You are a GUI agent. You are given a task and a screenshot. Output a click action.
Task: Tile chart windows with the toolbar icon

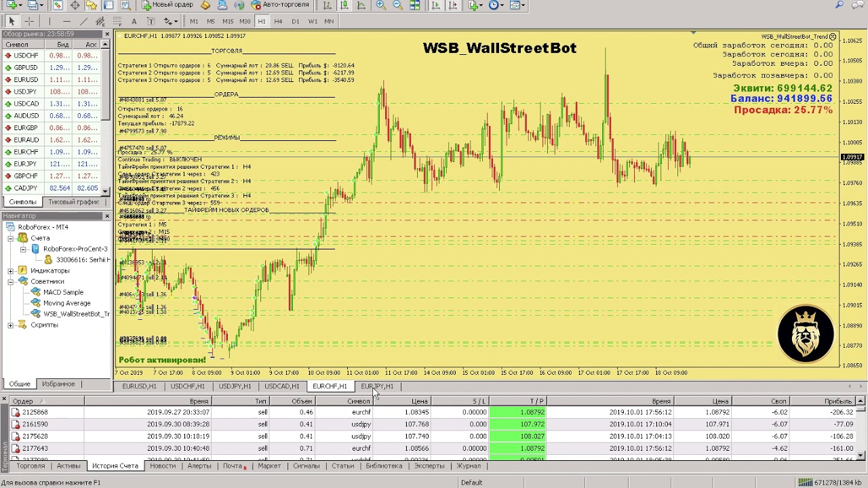pyautogui.click(x=415, y=5)
